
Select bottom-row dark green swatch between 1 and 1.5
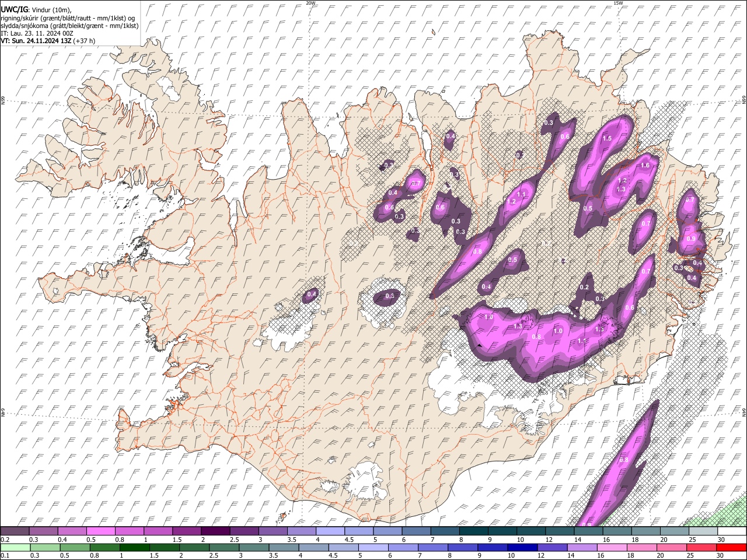(x=134, y=547)
